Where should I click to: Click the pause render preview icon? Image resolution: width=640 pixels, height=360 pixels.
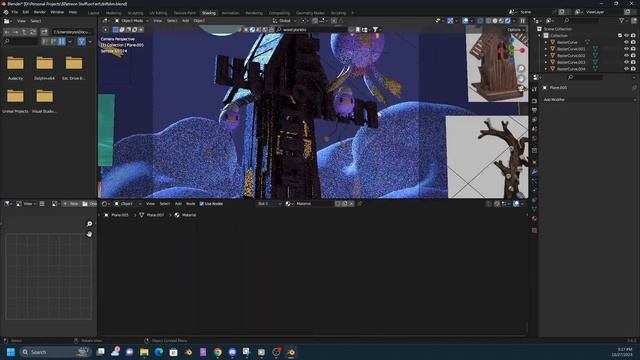pyautogui.click(x=522, y=20)
